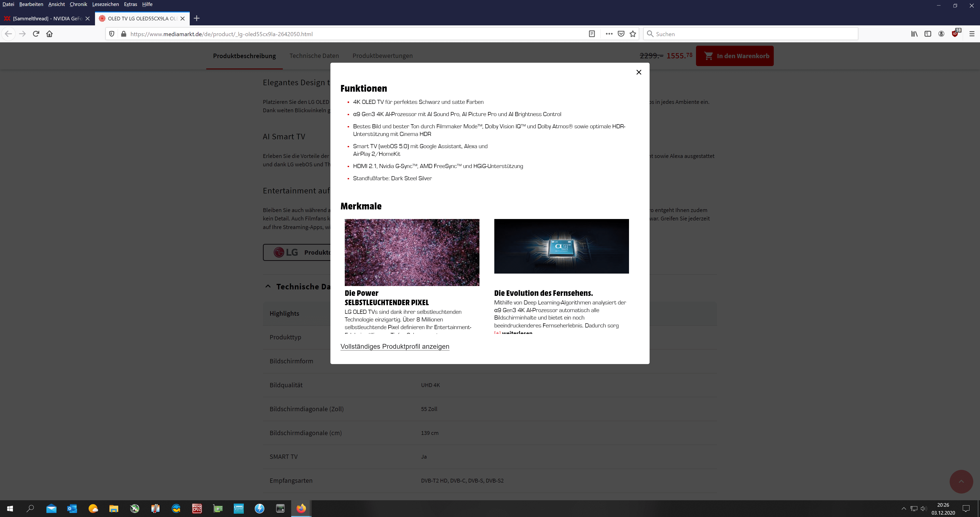Open the Firefox account icon
The image size is (980, 517).
click(x=941, y=34)
